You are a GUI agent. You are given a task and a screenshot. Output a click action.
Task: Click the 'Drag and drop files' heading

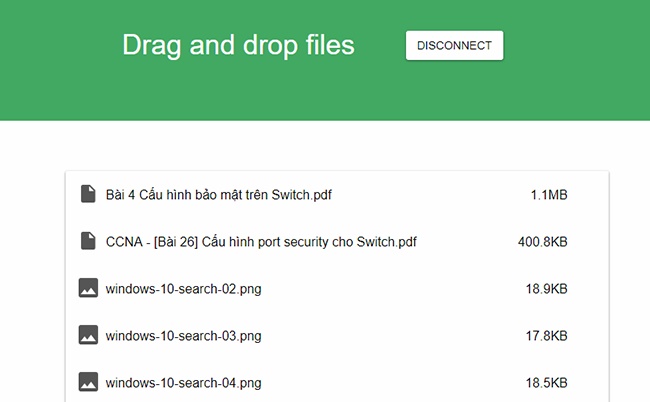pos(238,46)
